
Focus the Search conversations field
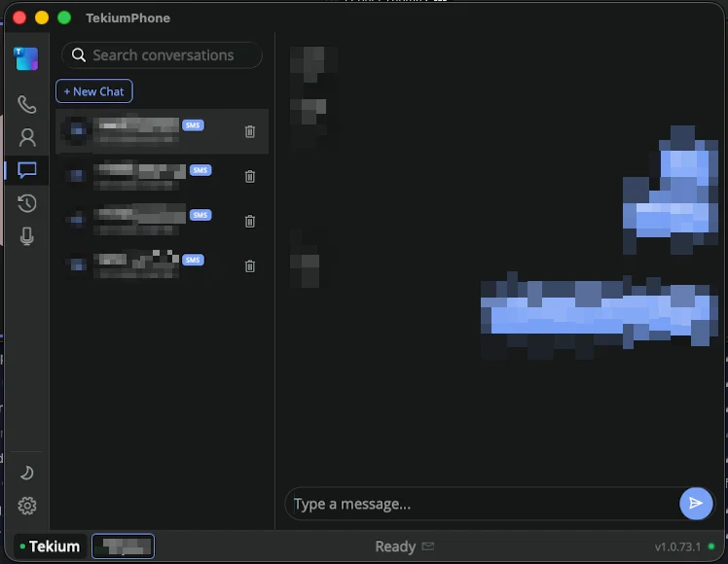(162, 55)
